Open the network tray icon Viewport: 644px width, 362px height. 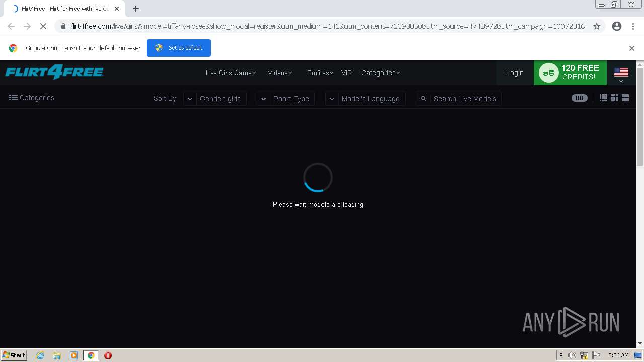584,355
